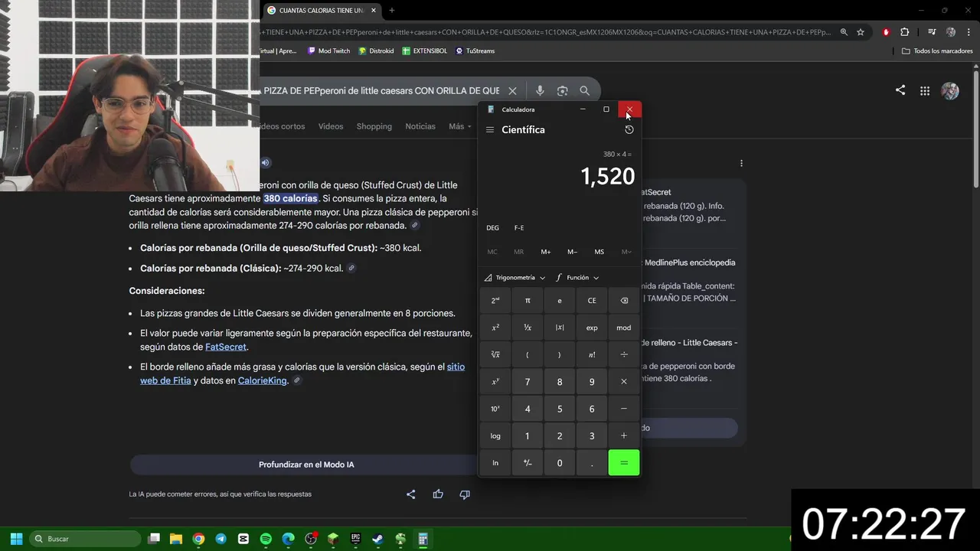
Task: Share the AI overview answer
Action: [x=411, y=494]
